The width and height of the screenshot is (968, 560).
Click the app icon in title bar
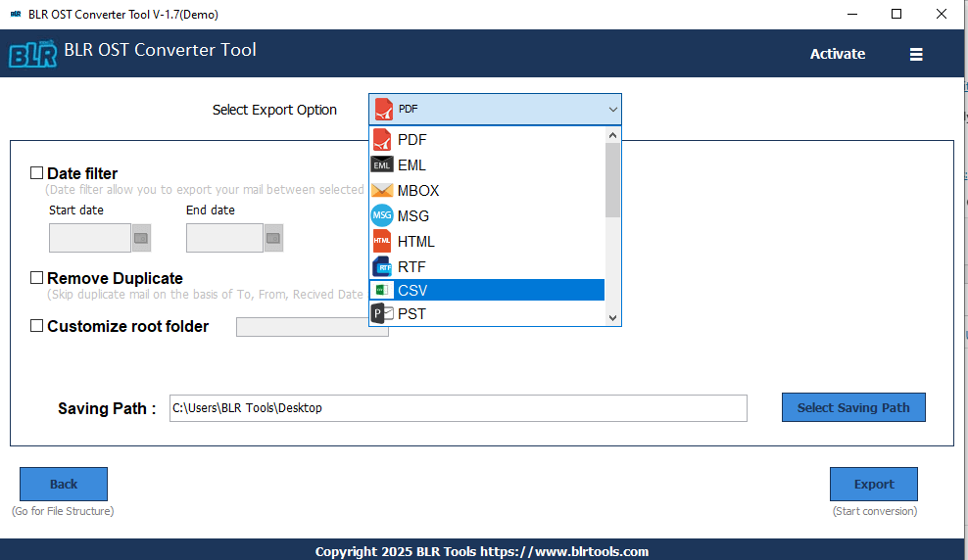pyautogui.click(x=16, y=14)
